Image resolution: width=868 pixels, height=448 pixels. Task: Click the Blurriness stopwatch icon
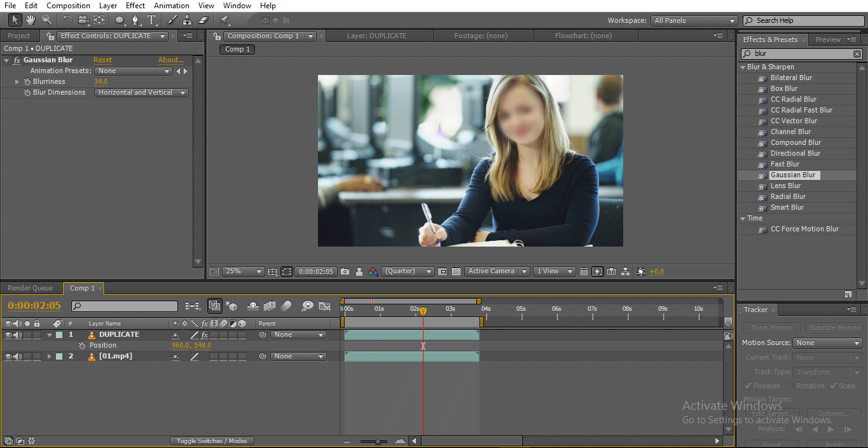click(x=27, y=82)
